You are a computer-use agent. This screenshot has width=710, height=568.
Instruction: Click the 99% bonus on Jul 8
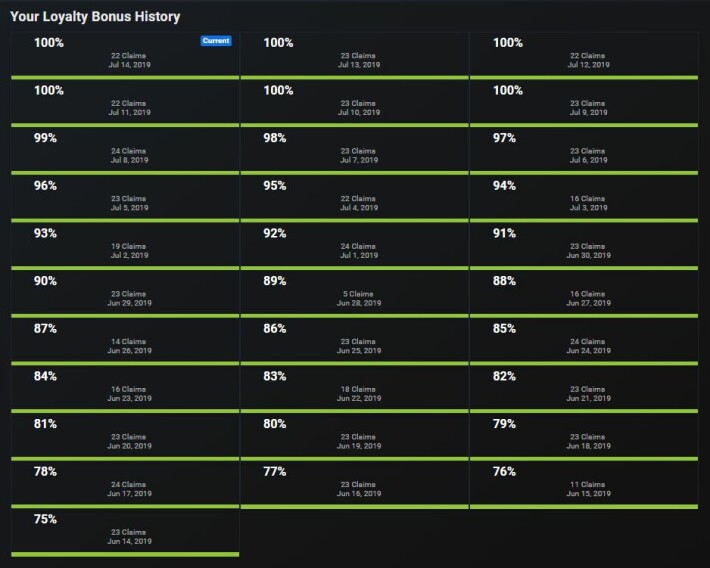click(x=125, y=151)
